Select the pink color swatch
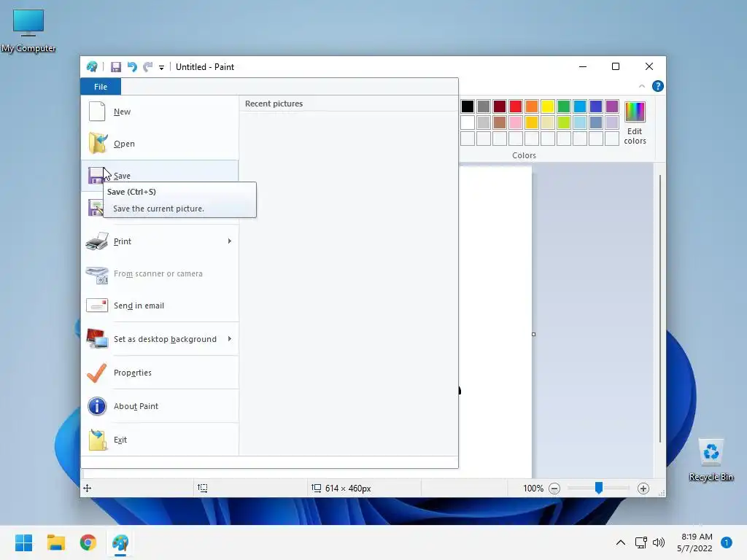The height and width of the screenshot is (560, 747). tap(516, 122)
